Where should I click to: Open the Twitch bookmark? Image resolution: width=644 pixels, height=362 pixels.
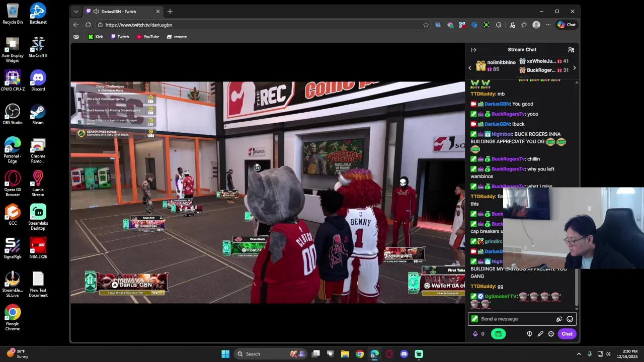coord(120,37)
